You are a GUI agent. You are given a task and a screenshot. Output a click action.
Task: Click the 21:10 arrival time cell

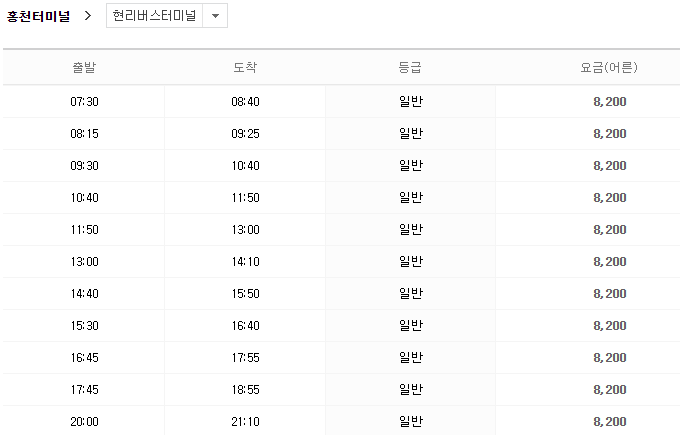click(245, 422)
